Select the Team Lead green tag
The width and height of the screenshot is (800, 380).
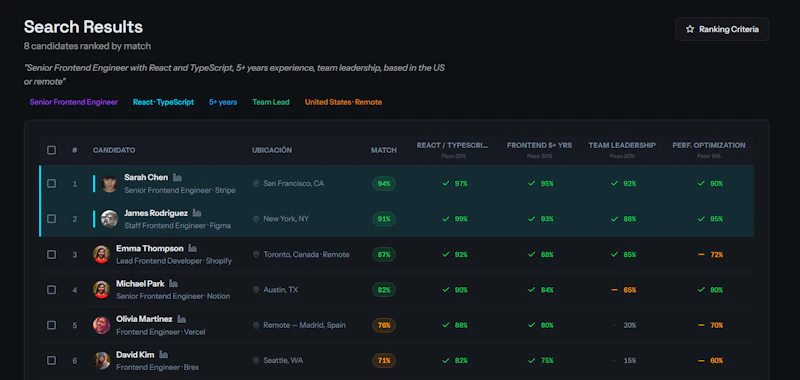[x=270, y=102]
